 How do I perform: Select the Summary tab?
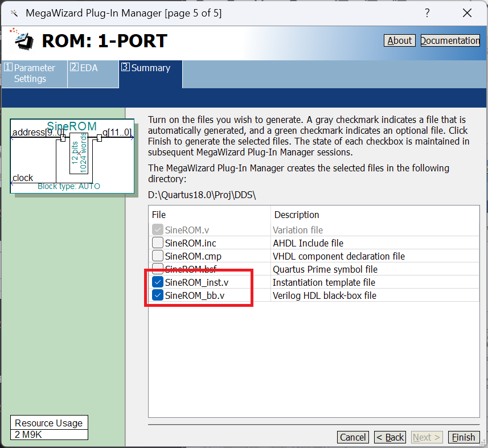click(x=151, y=73)
